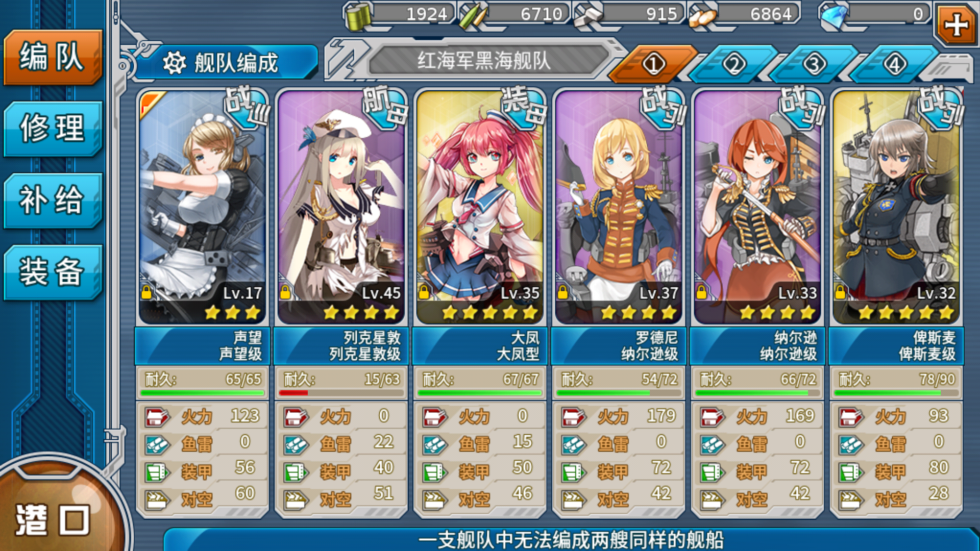Open the 装备 equipment menu
This screenshot has width=980, height=551.
click(x=52, y=271)
